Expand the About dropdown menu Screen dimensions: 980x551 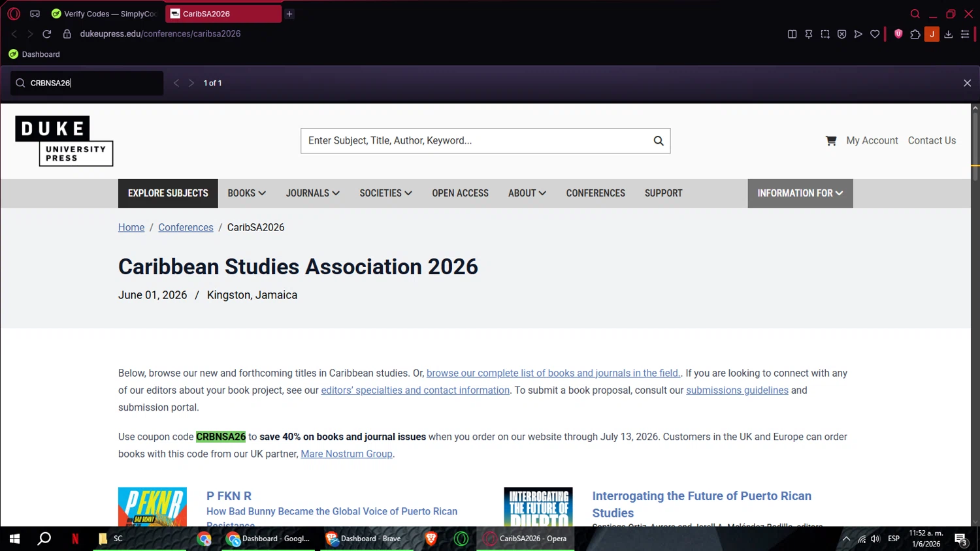coord(527,193)
